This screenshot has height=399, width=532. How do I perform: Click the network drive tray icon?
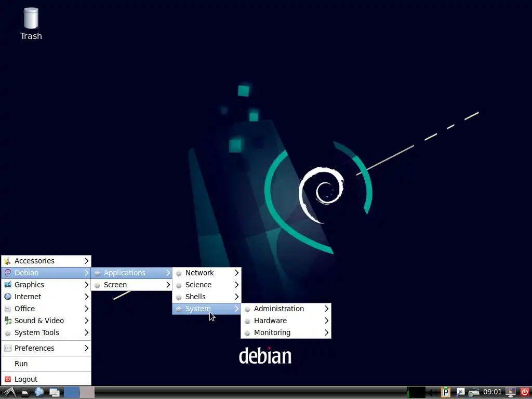click(x=474, y=393)
